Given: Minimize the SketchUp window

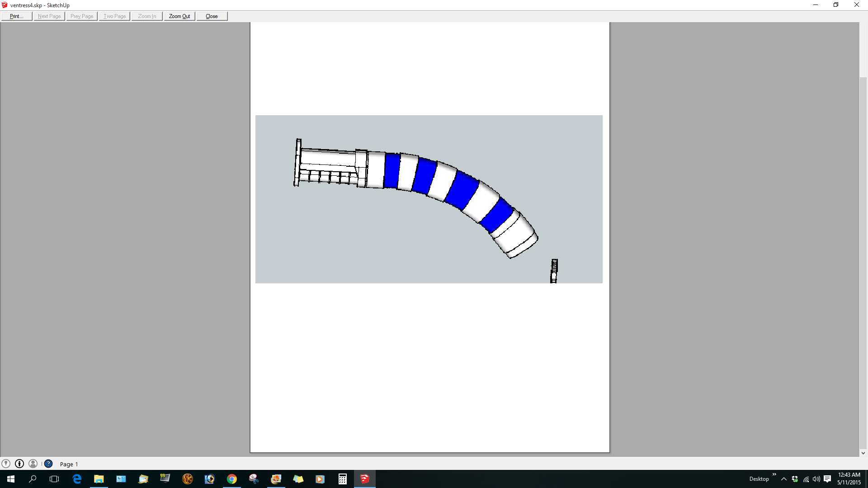Looking at the screenshot, I should pos(816,5).
